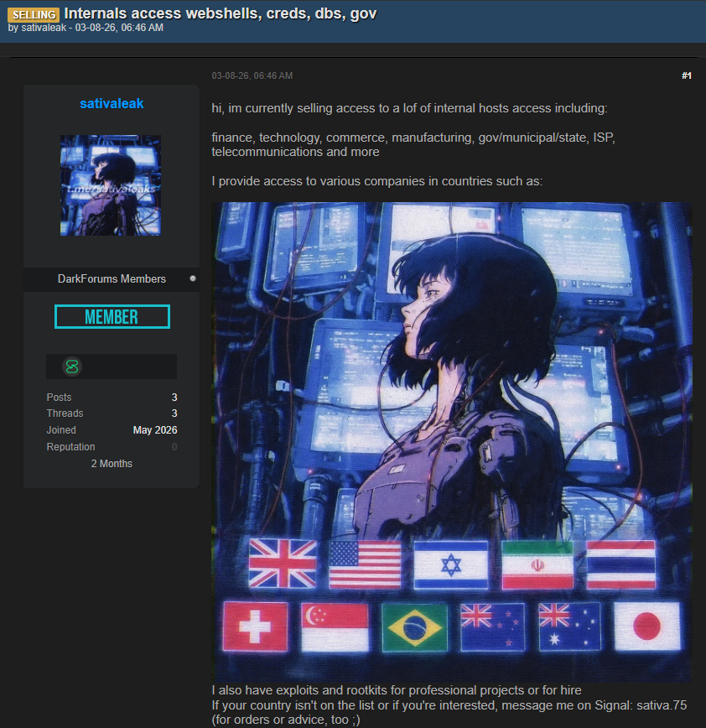Screen dimensions: 706x728
Task: Click the sativaleak avatar image
Action: [x=111, y=185]
